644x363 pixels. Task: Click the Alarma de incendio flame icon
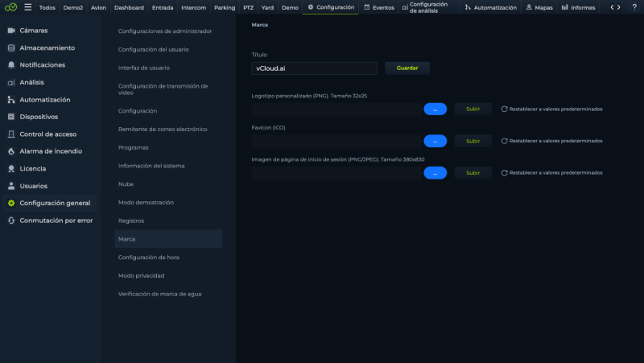coord(11,151)
